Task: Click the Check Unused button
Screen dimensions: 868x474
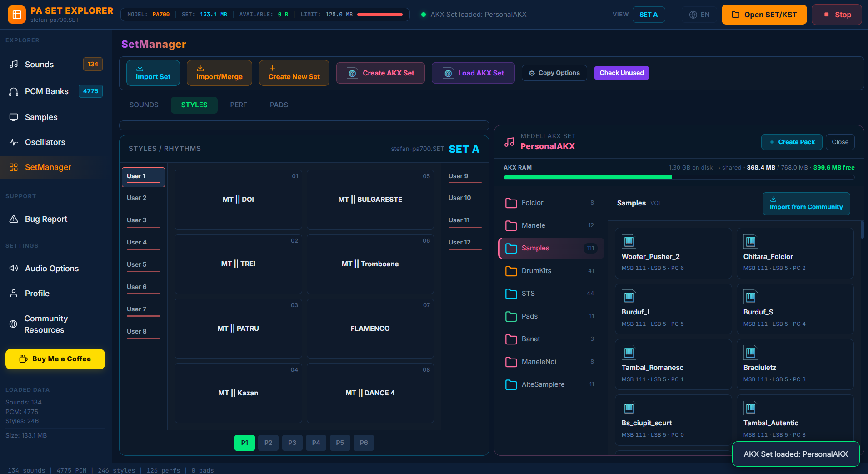Action: point(621,73)
